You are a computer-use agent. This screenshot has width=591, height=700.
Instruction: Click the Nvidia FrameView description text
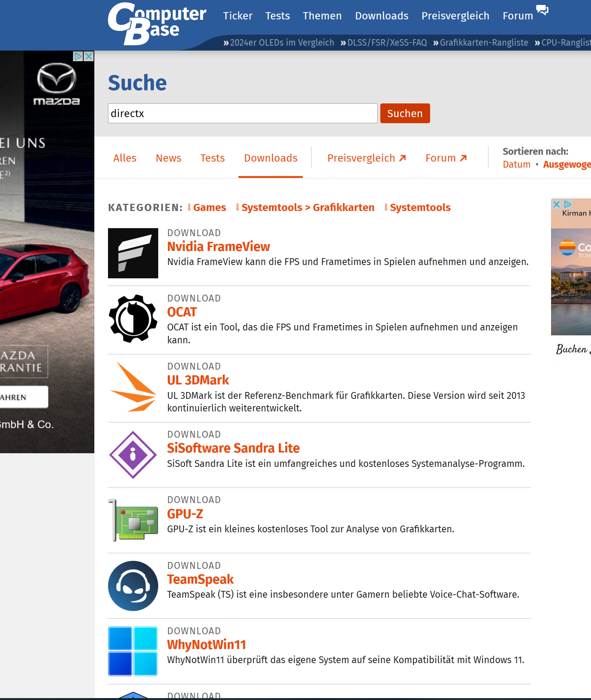348,262
